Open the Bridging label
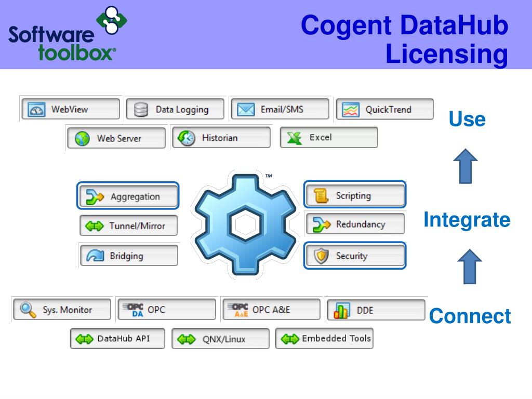 coord(127,256)
